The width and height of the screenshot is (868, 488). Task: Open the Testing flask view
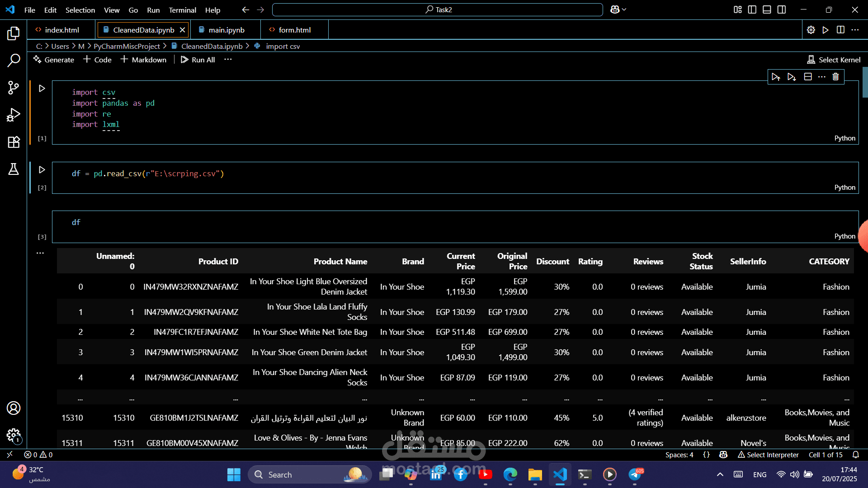[x=14, y=169]
